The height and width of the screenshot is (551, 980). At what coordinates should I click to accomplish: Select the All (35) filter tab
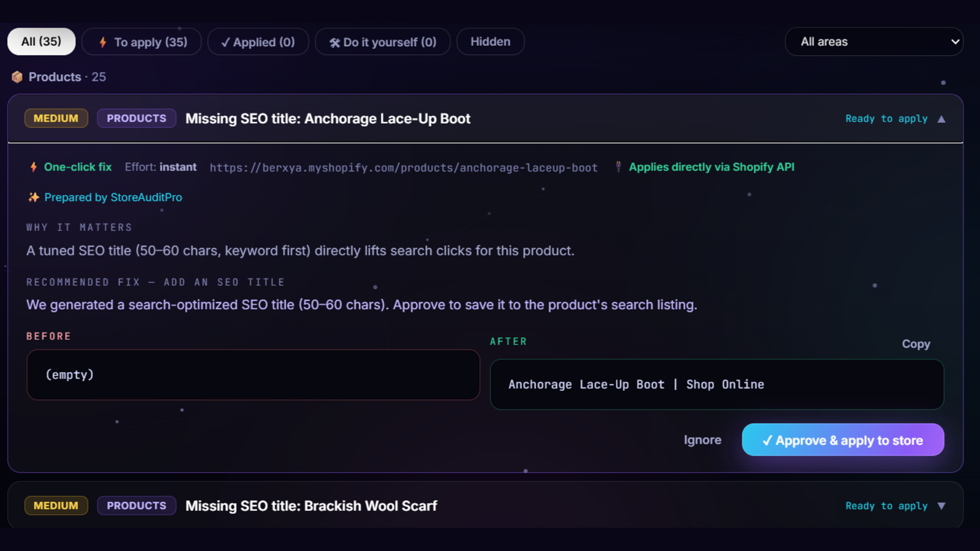pyautogui.click(x=41, y=42)
